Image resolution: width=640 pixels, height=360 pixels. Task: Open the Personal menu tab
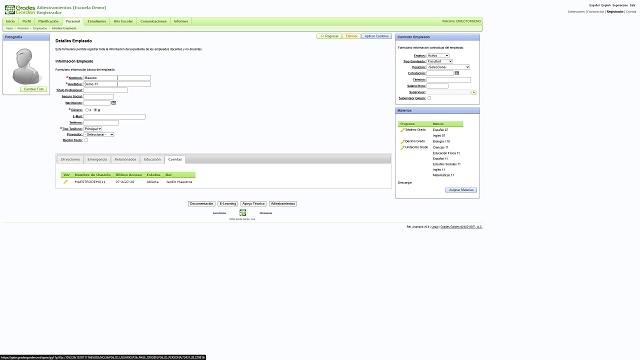73,21
